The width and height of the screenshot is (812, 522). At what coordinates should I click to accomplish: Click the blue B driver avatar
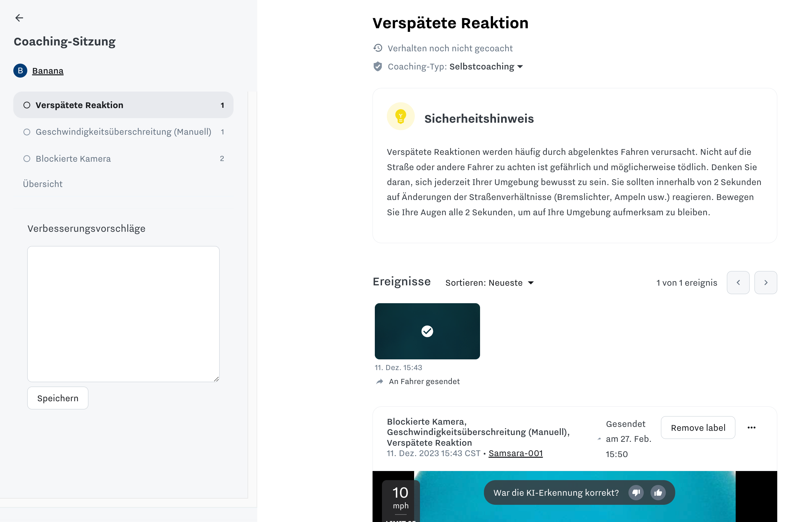click(x=20, y=70)
